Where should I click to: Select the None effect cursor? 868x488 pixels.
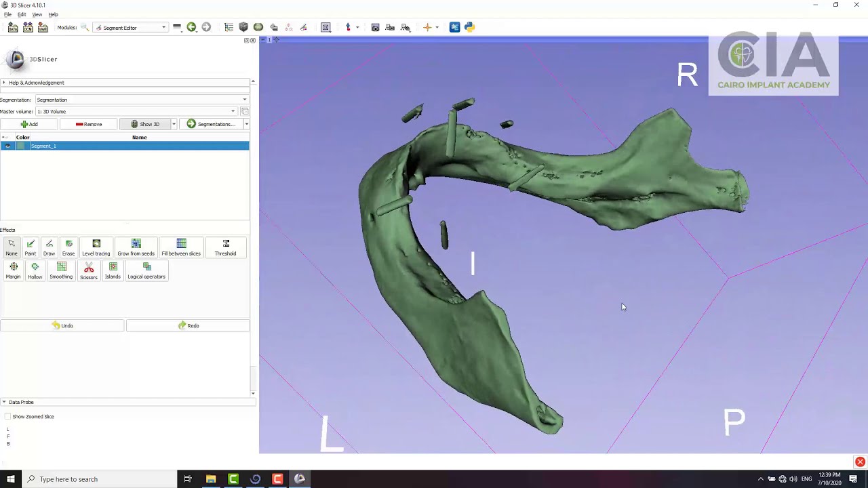[x=12, y=247]
